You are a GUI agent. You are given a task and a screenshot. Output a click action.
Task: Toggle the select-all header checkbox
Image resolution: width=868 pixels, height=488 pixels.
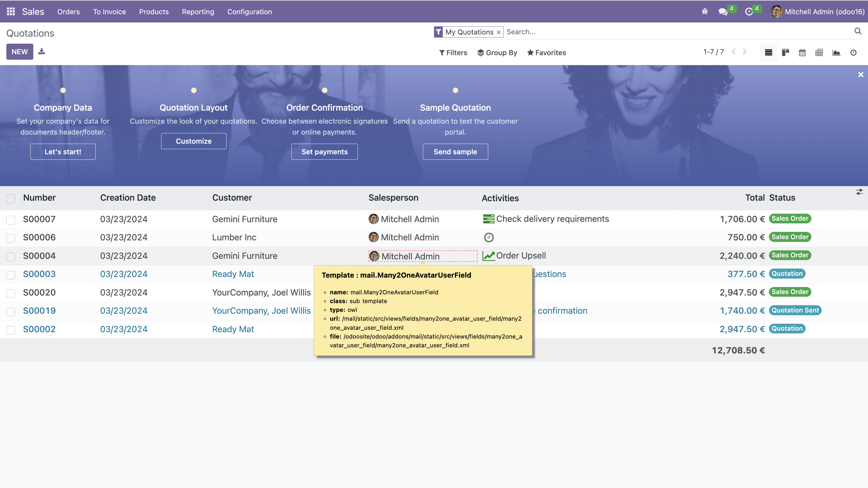click(11, 198)
